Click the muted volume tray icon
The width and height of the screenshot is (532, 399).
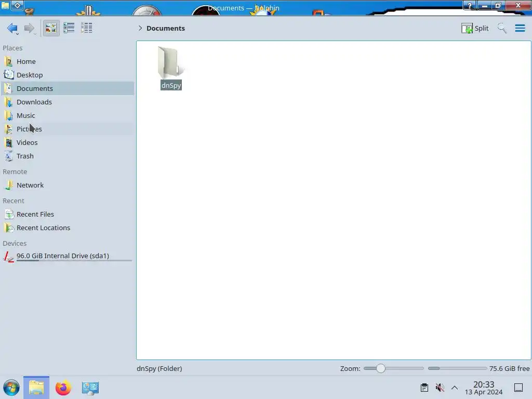tap(440, 388)
